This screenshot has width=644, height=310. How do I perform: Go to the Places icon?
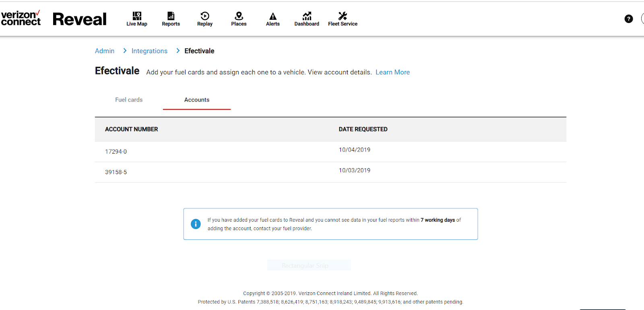pyautogui.click(x=239, y=16)
